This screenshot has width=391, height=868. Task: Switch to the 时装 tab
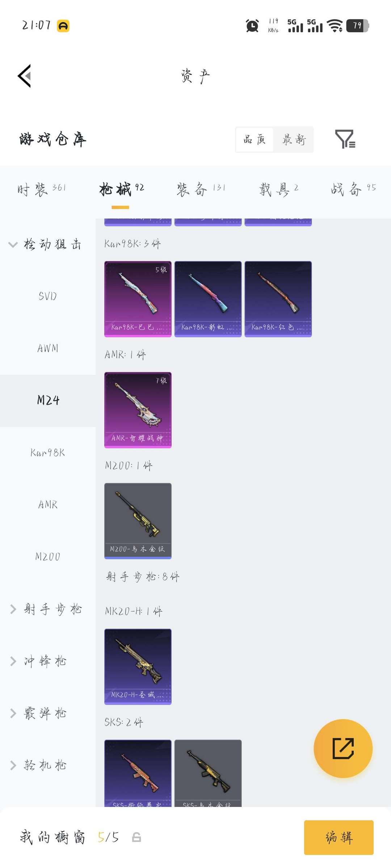point(42,189)
